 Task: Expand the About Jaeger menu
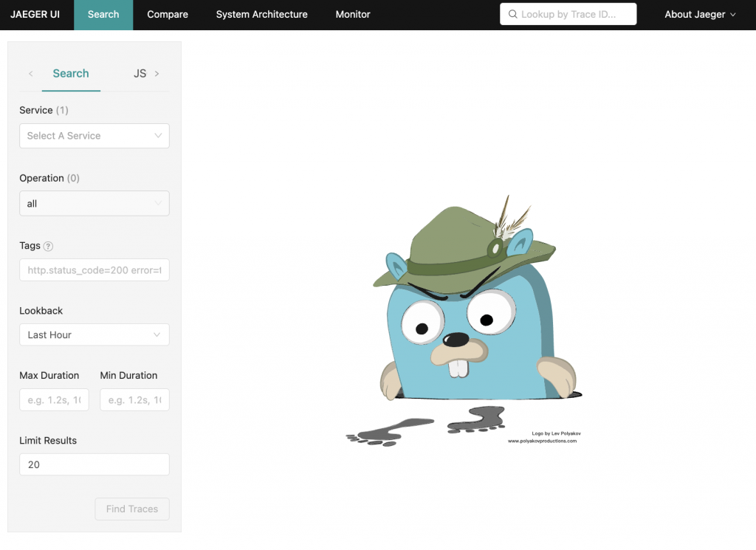coord(700,15)
